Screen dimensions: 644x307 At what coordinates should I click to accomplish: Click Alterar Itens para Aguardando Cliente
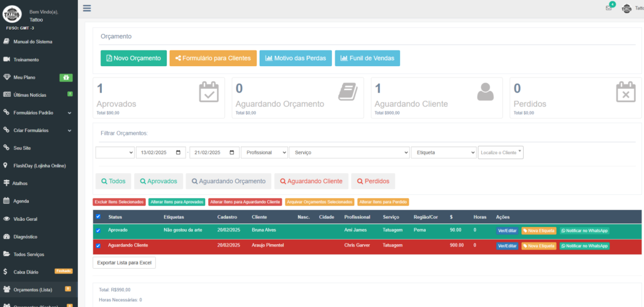(x=245, y=202)
